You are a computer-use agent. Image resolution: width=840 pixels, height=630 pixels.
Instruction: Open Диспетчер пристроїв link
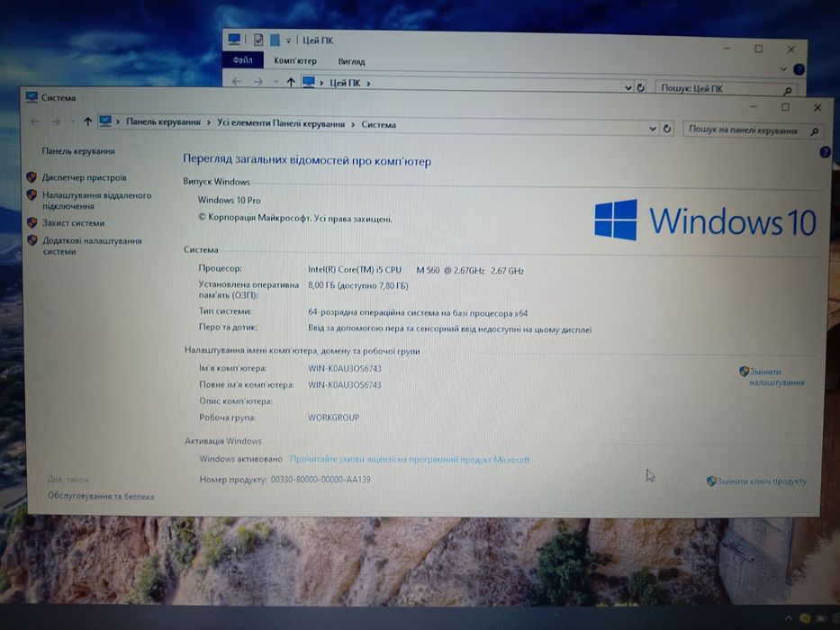(84, 177)
